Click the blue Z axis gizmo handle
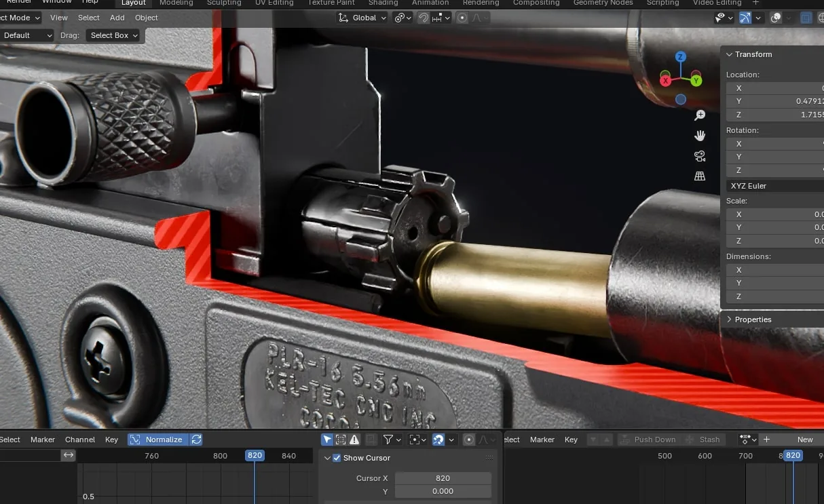 point(681,57)
